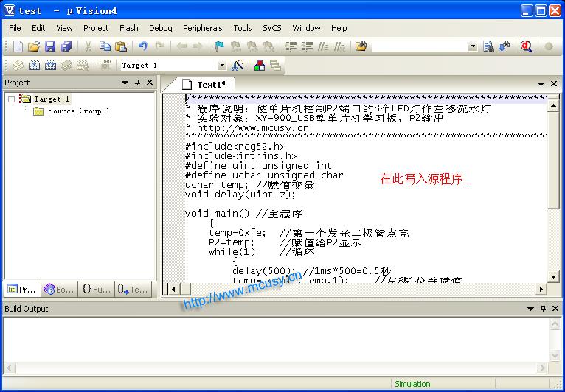Open the Build Output panel dropdown arrow
Viewport: 565px width, 392px height.
530,309
